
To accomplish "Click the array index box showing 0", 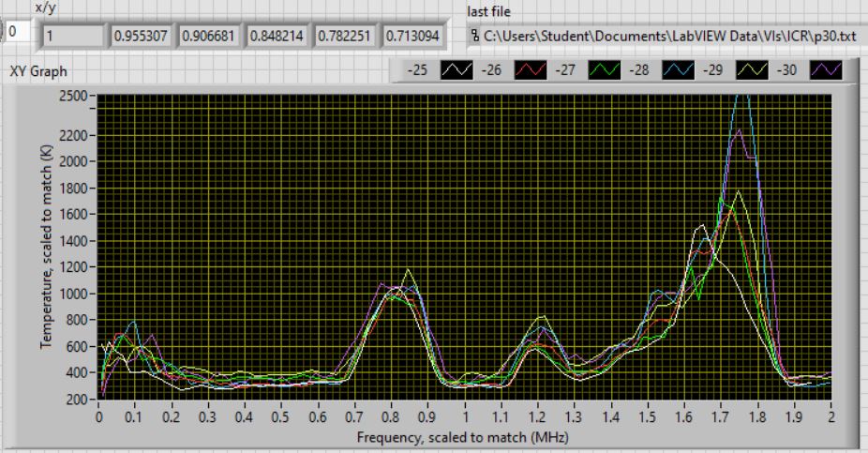I will point(15,31).
